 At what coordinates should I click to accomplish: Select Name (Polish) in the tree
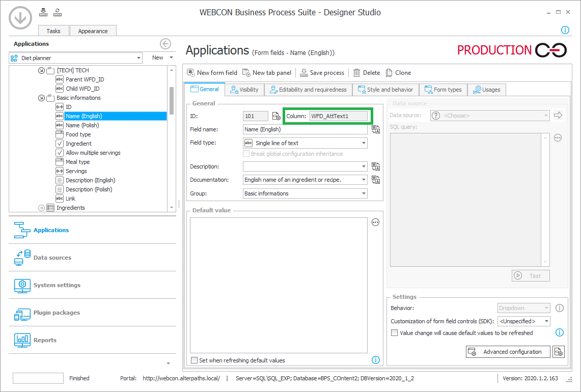pyautogui.click(x=82, y=125)
